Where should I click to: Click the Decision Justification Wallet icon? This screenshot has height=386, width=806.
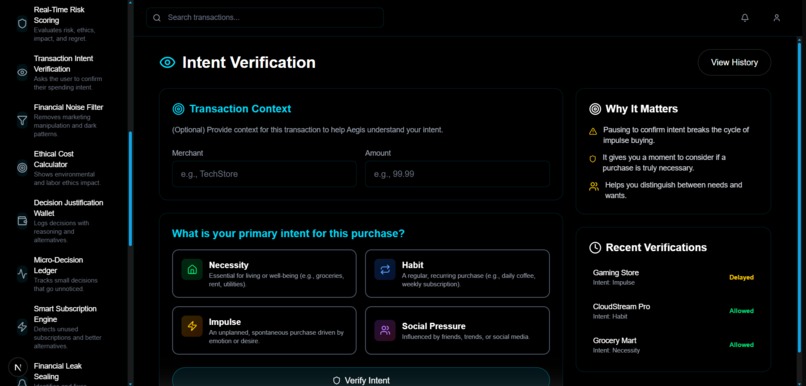pyautogui.click(x=22, y=221)
